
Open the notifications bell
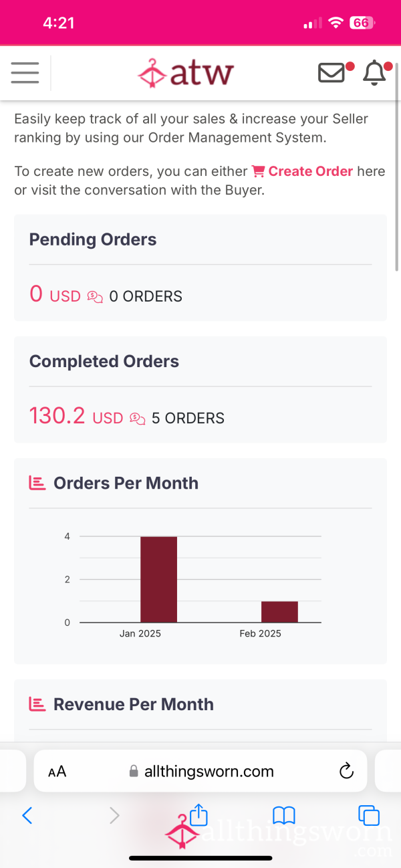tap(374, 73)
